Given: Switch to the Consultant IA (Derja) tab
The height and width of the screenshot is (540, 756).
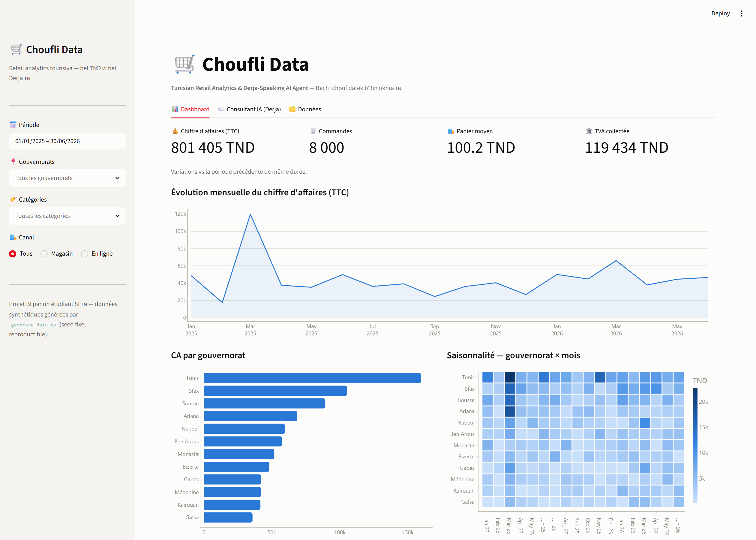Looking at the screenshot, I should coord(249,109).
